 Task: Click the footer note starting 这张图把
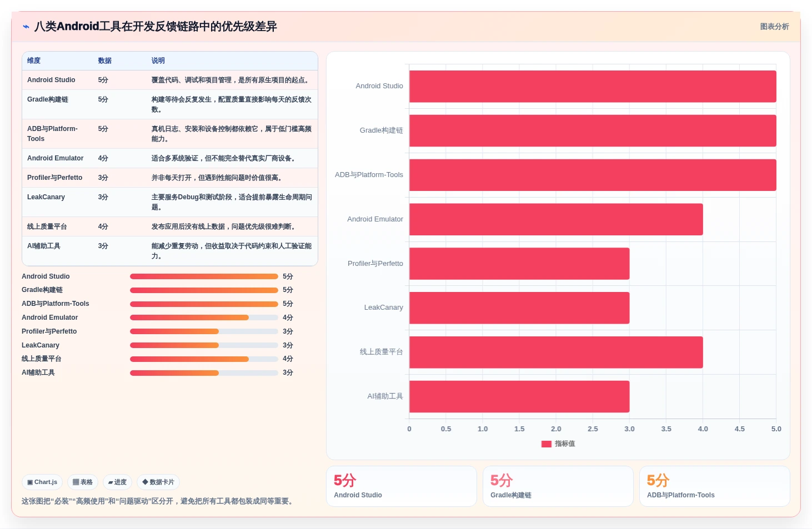pyautogui.click(x=159, y=501)
